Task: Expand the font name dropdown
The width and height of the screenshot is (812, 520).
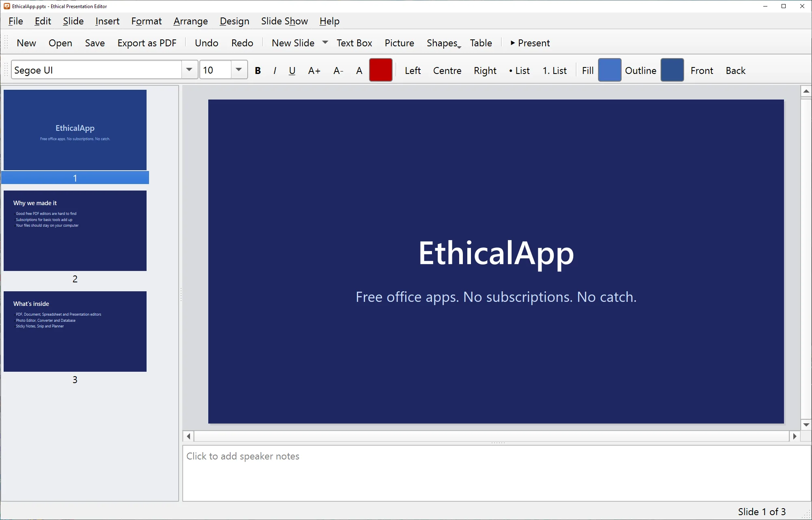Action: click(189, 69)
